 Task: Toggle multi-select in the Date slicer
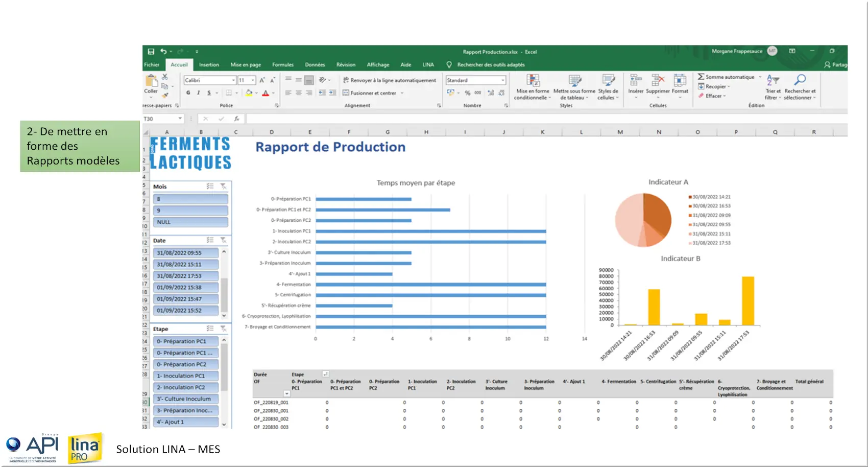tap(210, 240)
